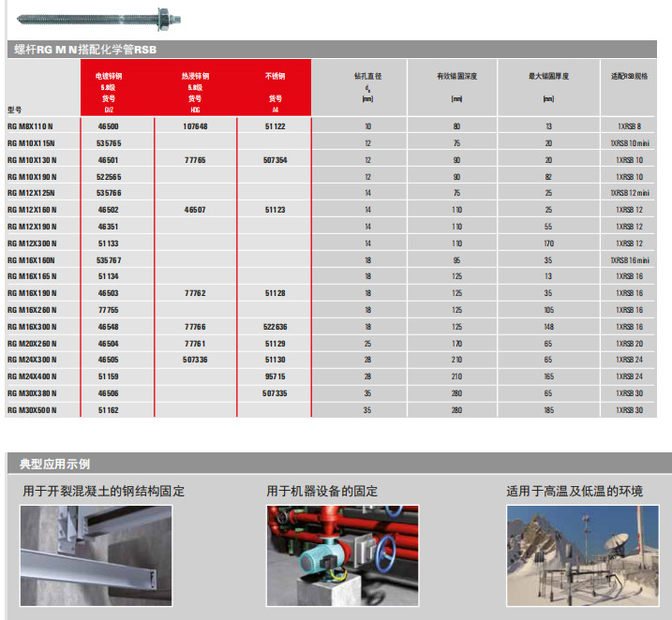Screen dimensions: 672x620
Task: Click the caption 用于开裂混凝土的钢结构固定
Action: coord(103,491)
